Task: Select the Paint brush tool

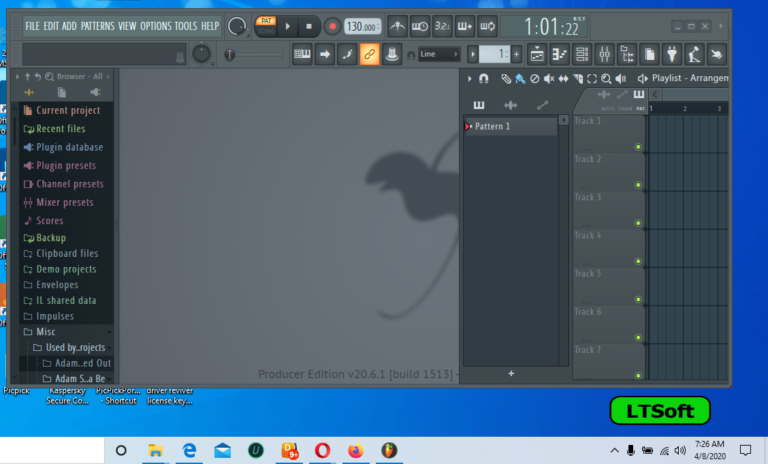Action: point(520,78)
